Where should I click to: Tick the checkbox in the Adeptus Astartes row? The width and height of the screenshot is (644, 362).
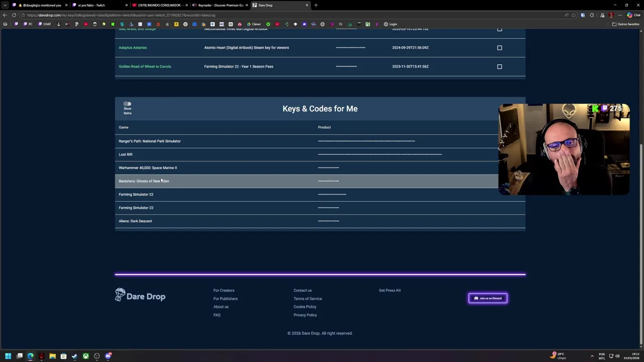click(x=500, y=48)
